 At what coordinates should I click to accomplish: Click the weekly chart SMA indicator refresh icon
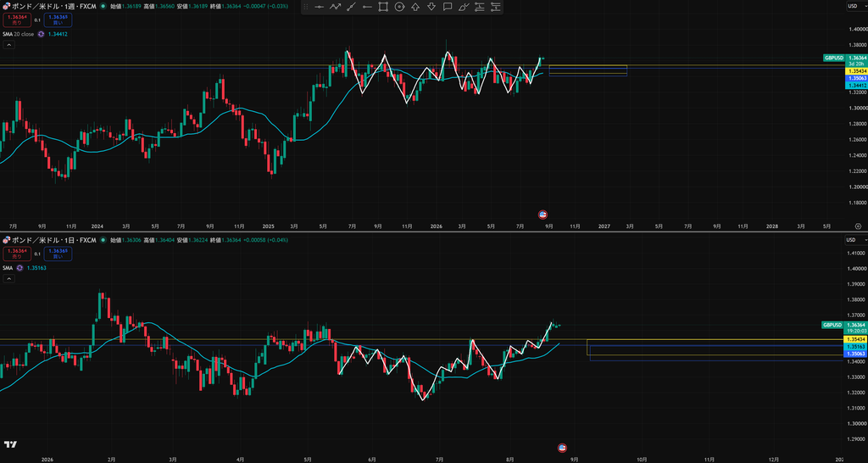(41, 34)
